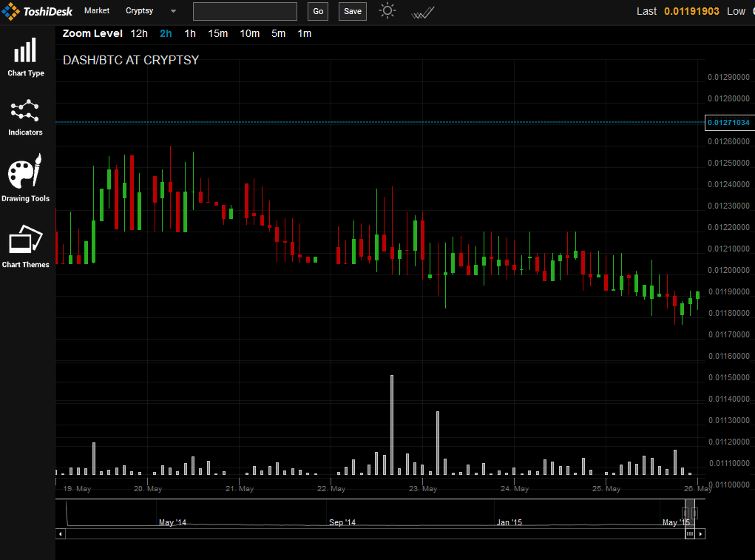Screen dimensions: 755x560
Task: Click the Low label in header
Action: [736, 11]
